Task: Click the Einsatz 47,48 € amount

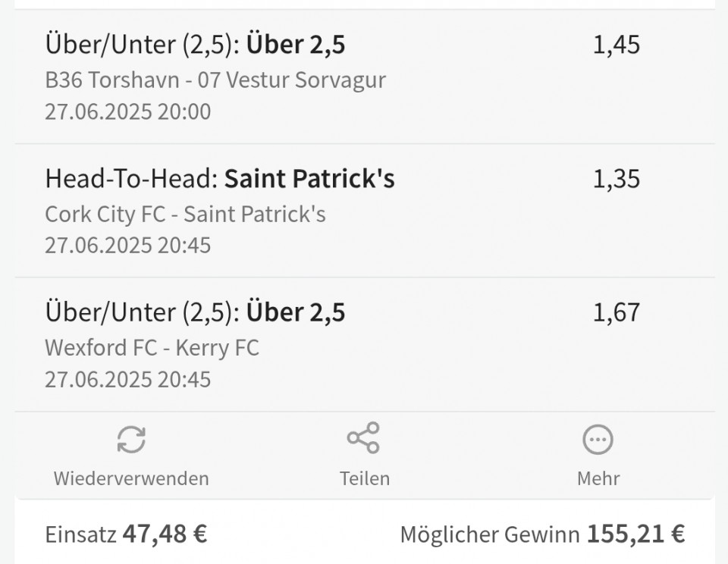Action: (165, 534)
